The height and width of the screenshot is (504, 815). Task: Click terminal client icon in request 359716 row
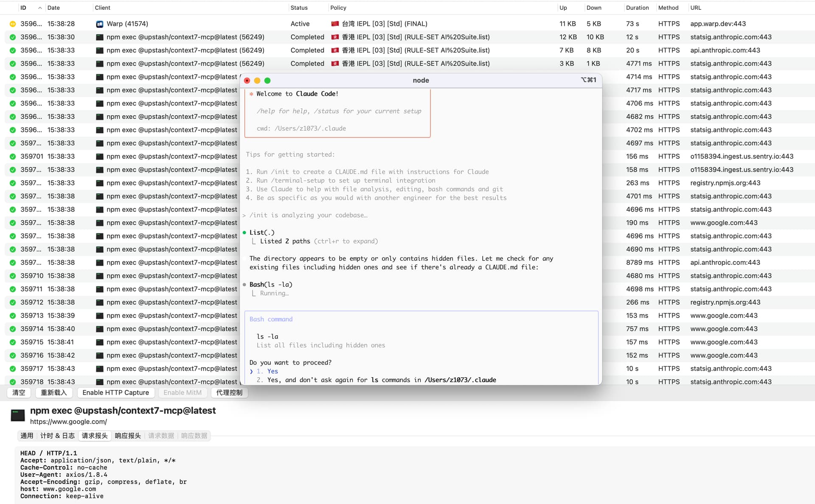[100, 355]
